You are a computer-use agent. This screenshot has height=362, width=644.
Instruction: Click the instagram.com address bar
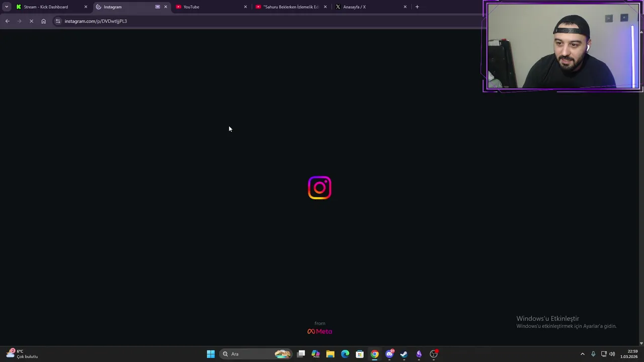267,21
